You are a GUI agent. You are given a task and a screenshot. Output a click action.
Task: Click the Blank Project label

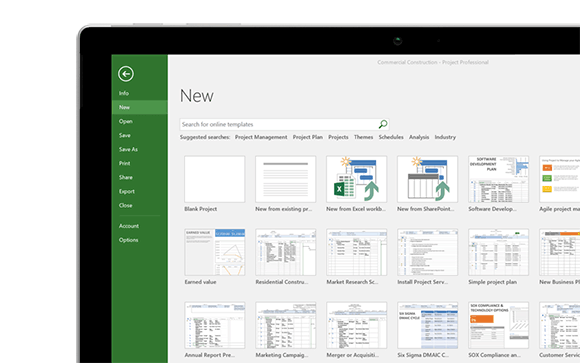click(200, 209)
